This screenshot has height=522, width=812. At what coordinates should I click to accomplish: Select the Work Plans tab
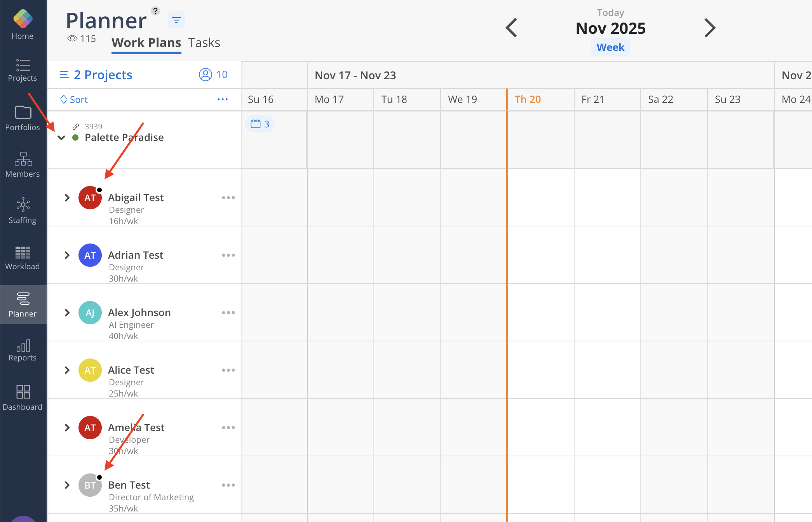[x=146, y=43]
